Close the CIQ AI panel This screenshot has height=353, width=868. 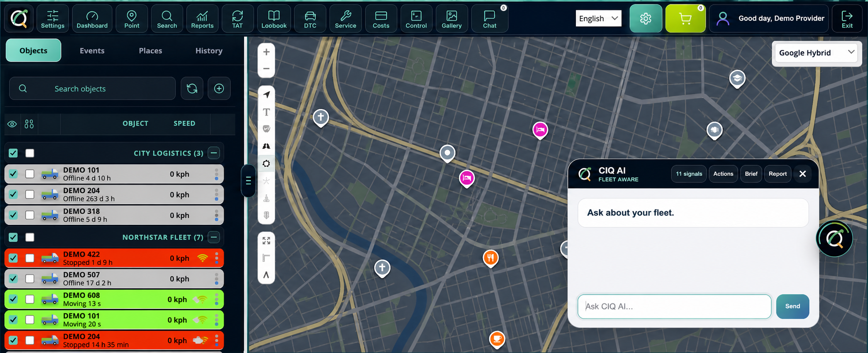(x=803, y=174)
